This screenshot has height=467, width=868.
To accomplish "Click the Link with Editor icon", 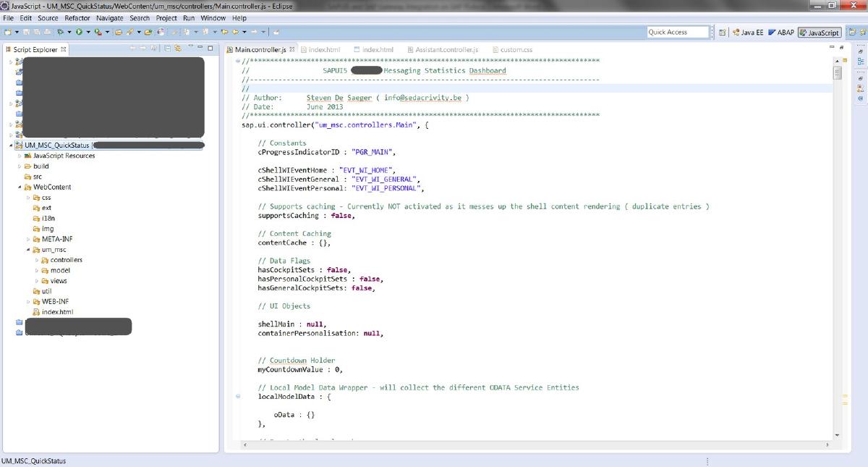I will [x=177, y=49].
